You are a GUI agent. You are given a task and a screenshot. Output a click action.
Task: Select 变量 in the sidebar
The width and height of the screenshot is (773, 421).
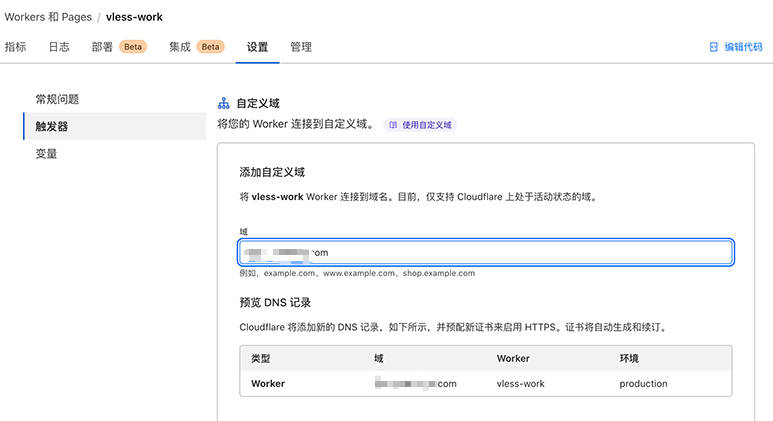[x=46, y=153]
